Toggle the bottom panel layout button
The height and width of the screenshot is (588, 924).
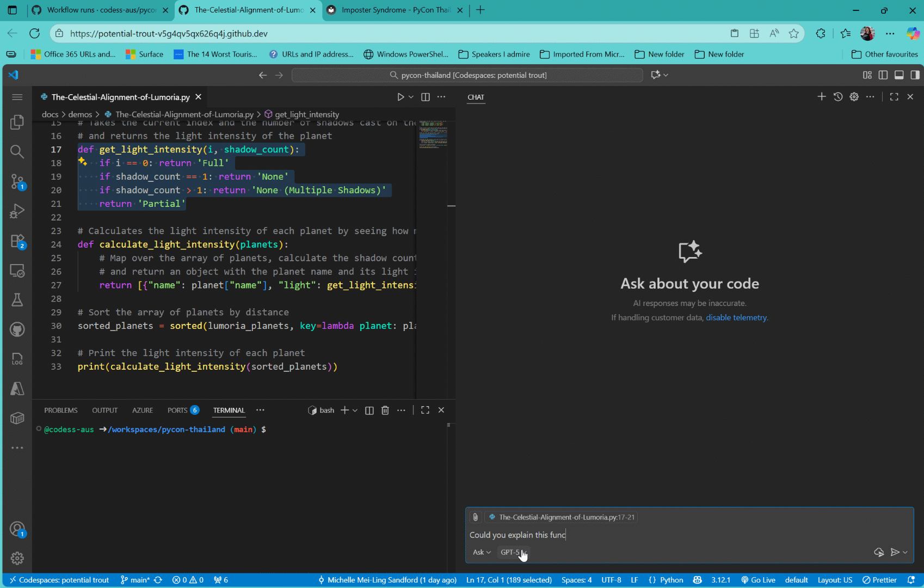click(x=899, y=75)
